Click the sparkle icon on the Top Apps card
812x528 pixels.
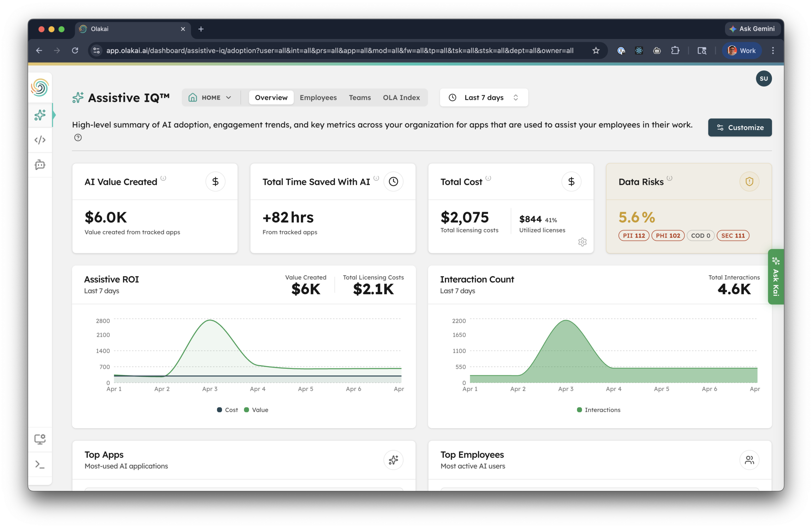393,460
